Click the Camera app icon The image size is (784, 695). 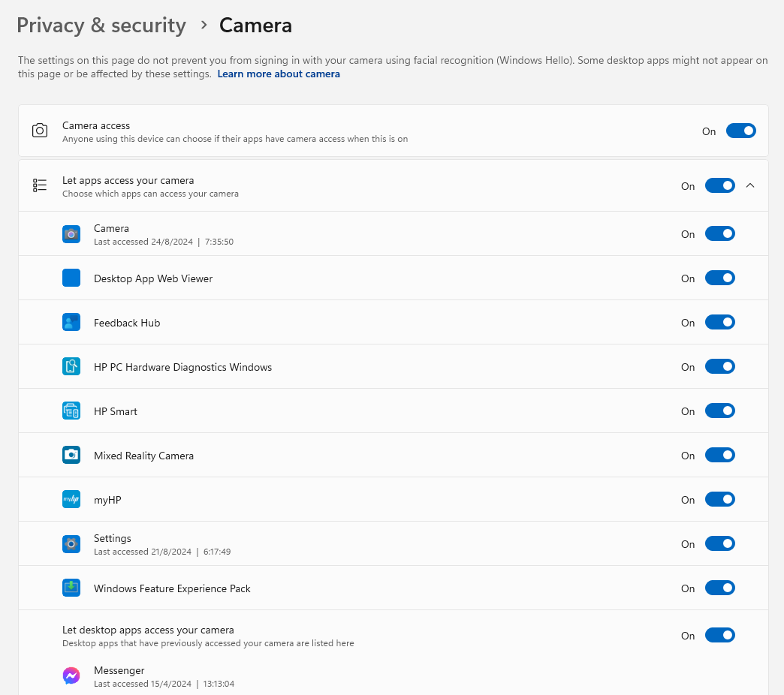click(x=71, y=234)
